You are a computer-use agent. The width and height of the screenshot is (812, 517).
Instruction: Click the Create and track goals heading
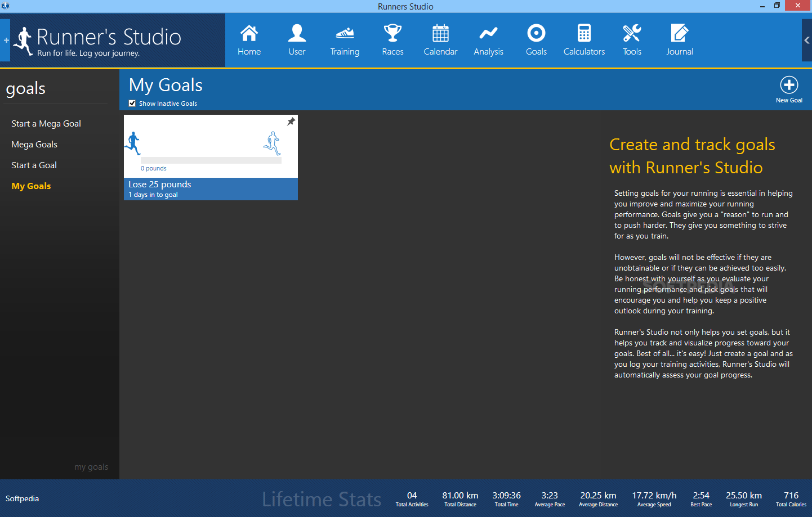(692, 156)
